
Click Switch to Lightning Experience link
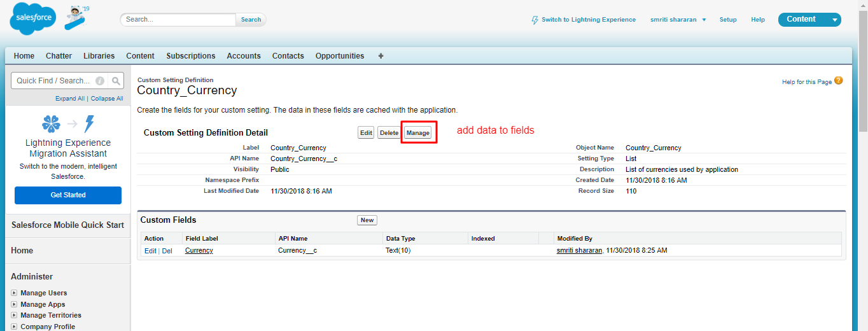pyautogui.click(x=589, y=20)
